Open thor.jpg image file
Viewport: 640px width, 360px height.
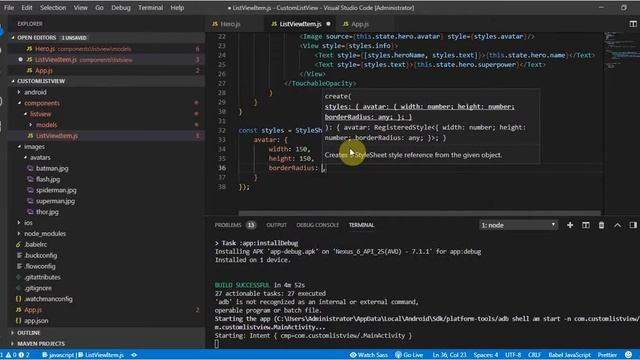pyautogui.click(x=106, y=212)
